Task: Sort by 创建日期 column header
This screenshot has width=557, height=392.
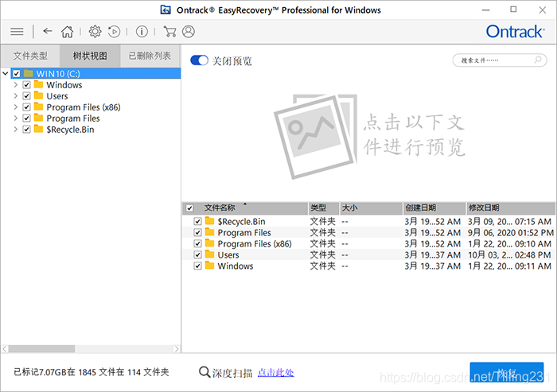Action: pos(434,208)
